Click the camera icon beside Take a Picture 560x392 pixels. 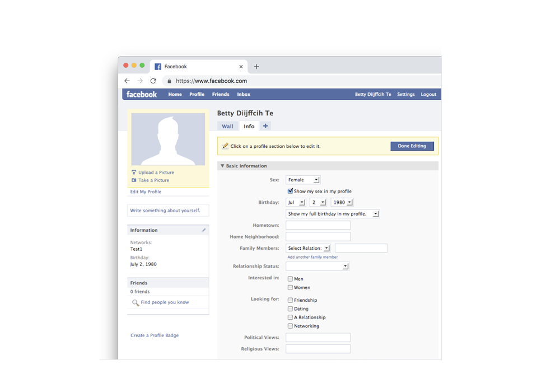(x=134, y=180)
